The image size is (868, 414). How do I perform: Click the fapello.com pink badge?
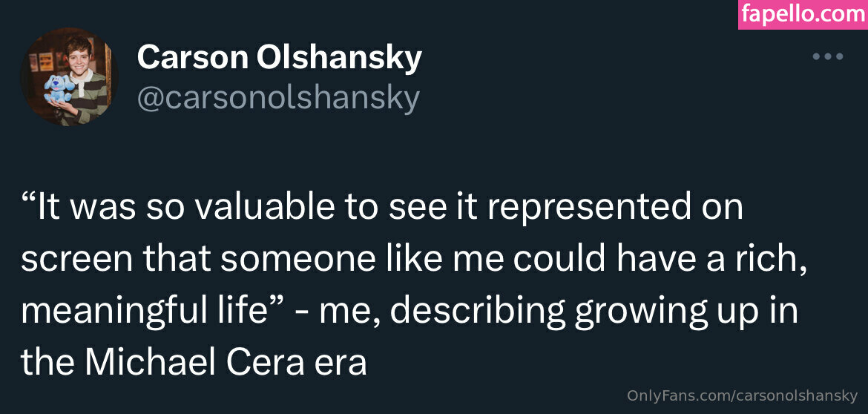pos(803,14)
